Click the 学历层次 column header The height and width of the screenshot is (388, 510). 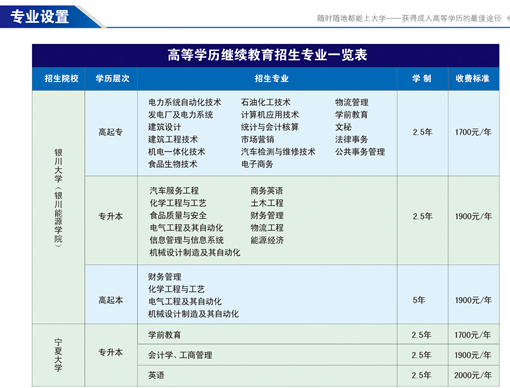112,79
